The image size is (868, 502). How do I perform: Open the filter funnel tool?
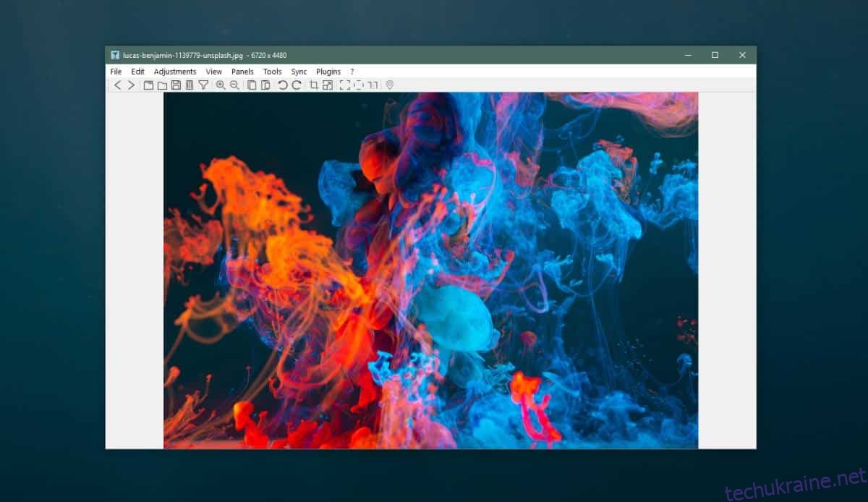[203, 85]
